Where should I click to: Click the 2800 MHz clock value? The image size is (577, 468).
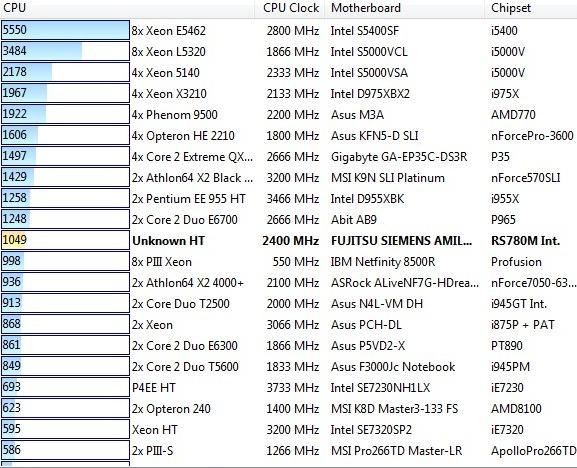(x=293, y=31)
